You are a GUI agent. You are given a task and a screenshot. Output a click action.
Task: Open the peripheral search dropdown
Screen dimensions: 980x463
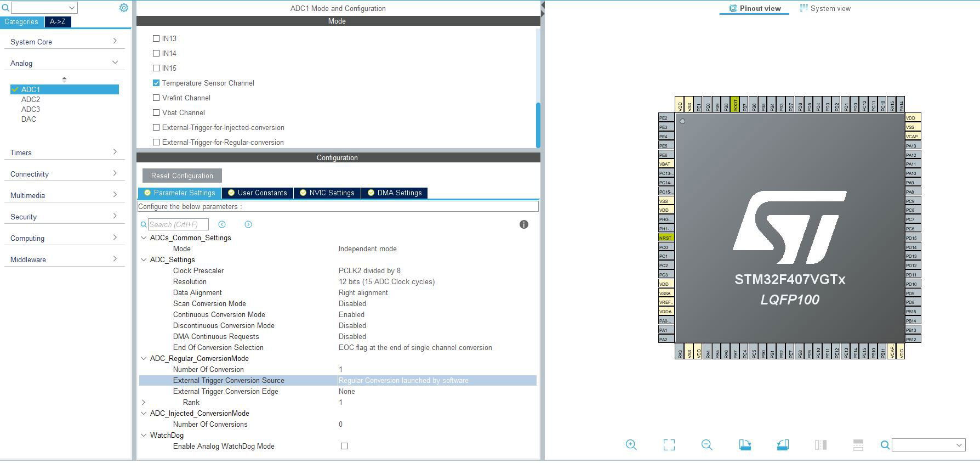coord(72,8)
